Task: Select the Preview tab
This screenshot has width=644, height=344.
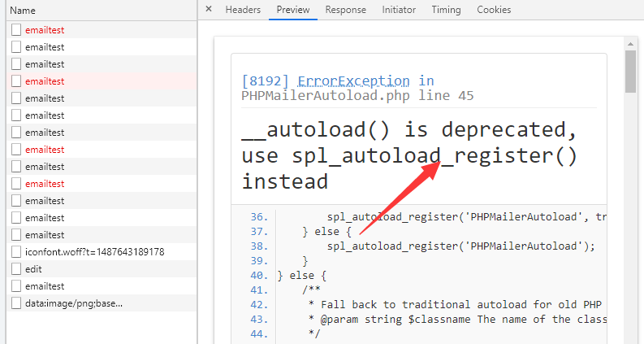Action: (293, 10)
